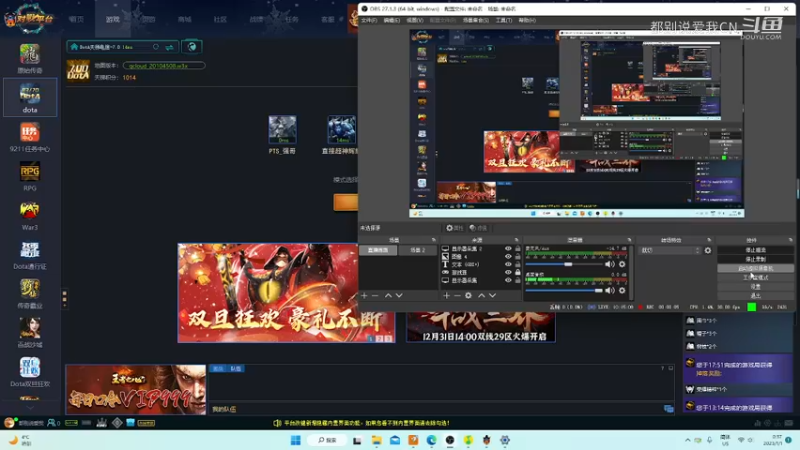Toggle the lock on the 游戏源 source
Viewport: 800px width, 450px height.
tap(518, 272)
